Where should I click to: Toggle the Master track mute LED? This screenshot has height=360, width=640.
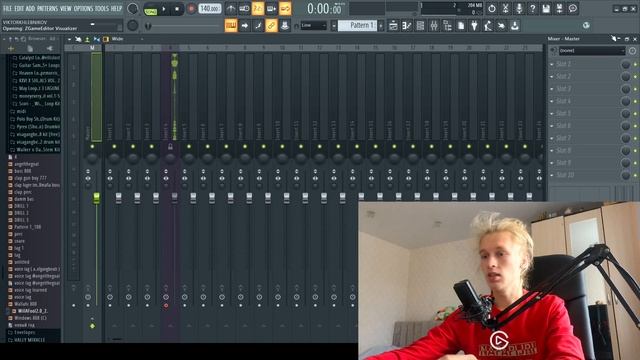(x=92, y=147)
